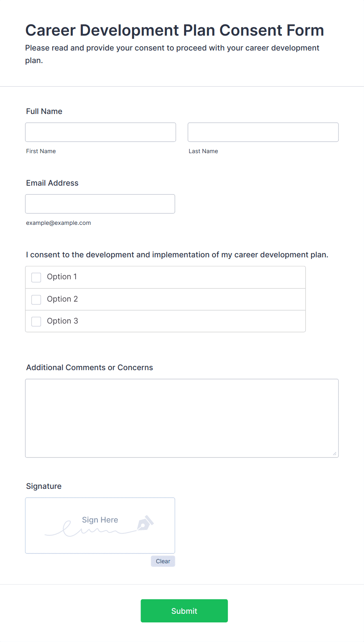Click the First Name input field
364x642 pixels.
pos(101,132)
